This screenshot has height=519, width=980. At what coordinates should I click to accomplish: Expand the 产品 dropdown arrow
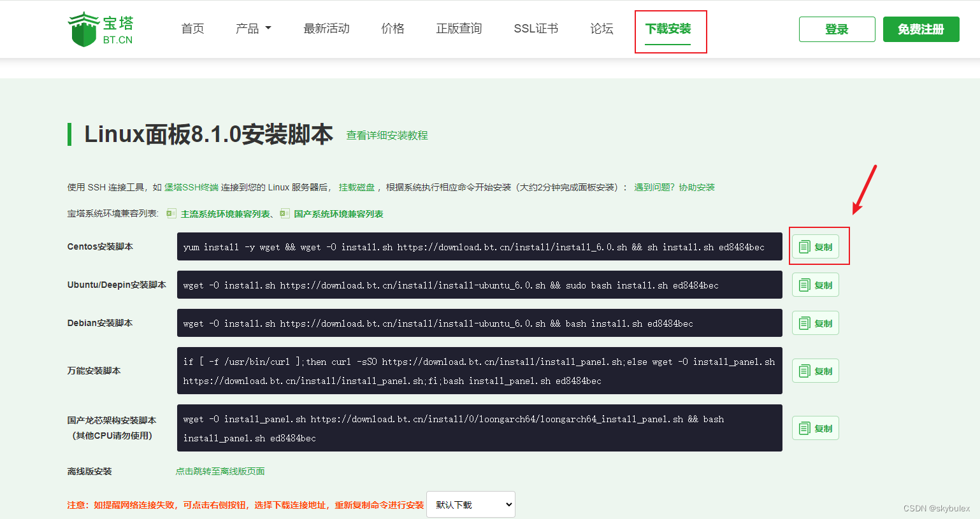(268, 28)
